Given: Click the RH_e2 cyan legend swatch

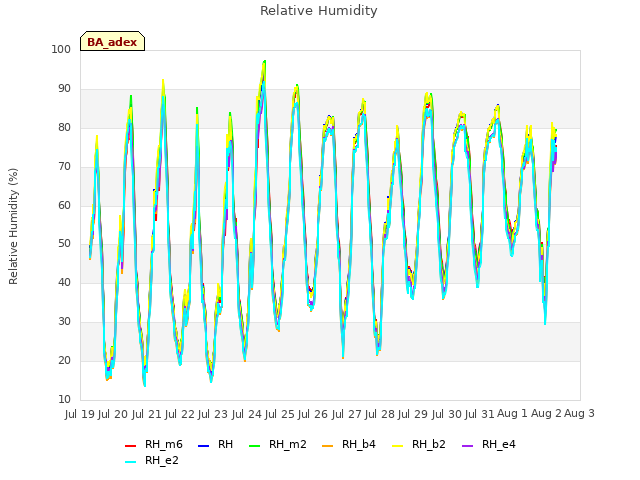Looking at the screenshot, I should [x=130, y=462].
